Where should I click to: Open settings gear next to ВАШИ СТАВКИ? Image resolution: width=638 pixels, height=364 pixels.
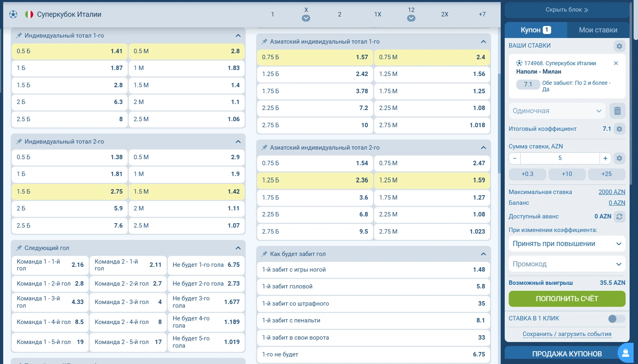tap(619, 46)
